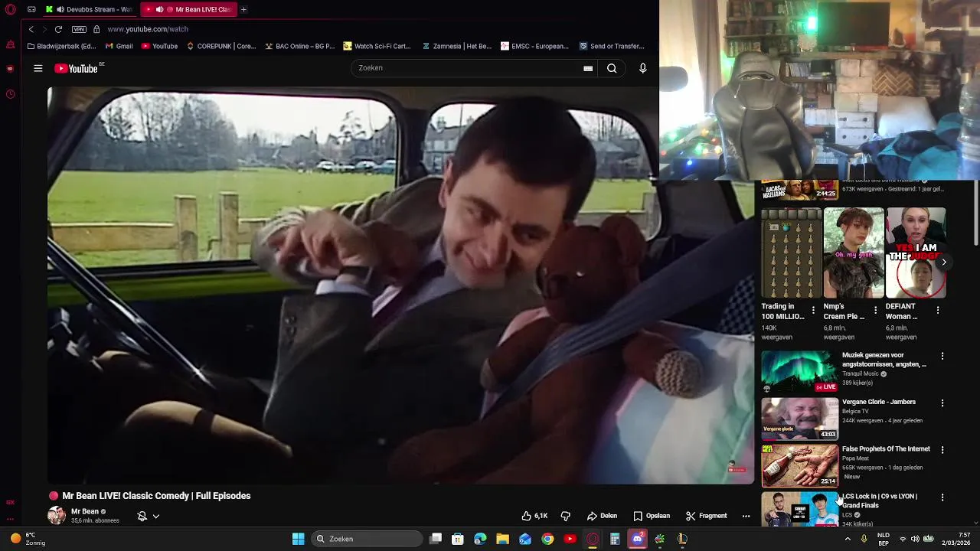Go to the YouTube home logo

pos(77,68)
